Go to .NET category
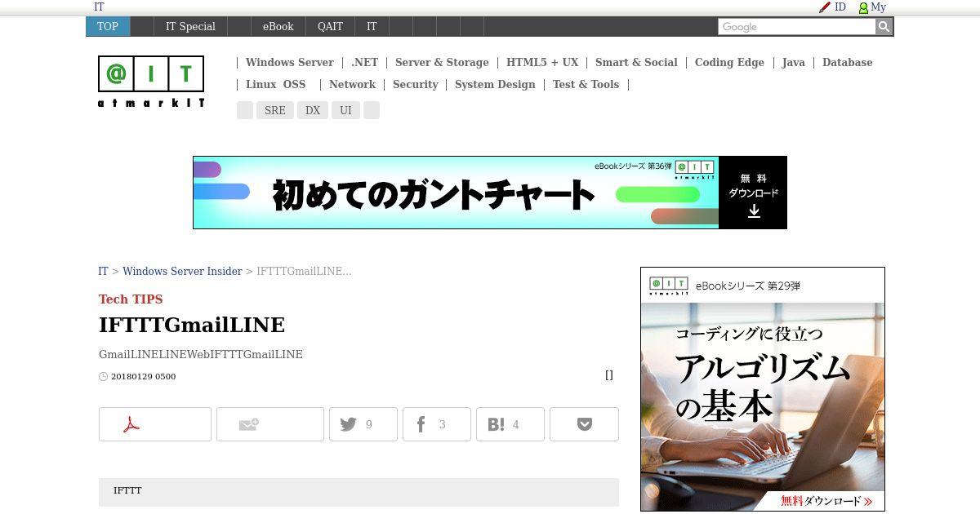 point(364,62)
